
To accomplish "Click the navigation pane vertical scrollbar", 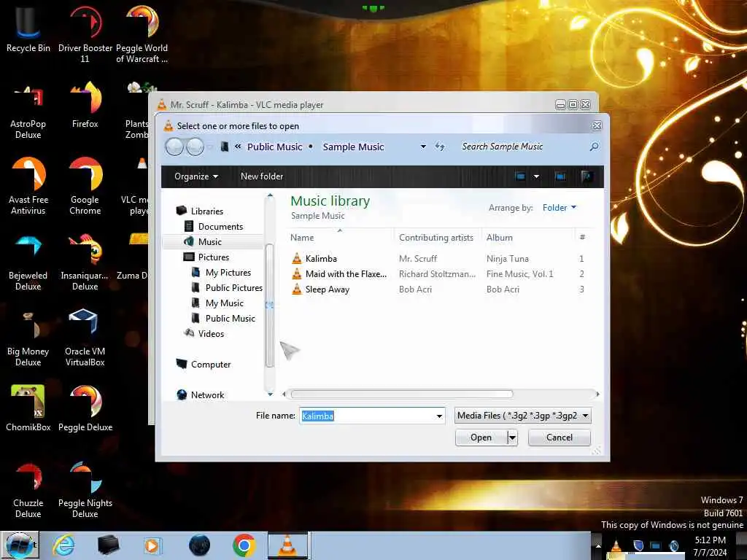I will pos(269,305).
